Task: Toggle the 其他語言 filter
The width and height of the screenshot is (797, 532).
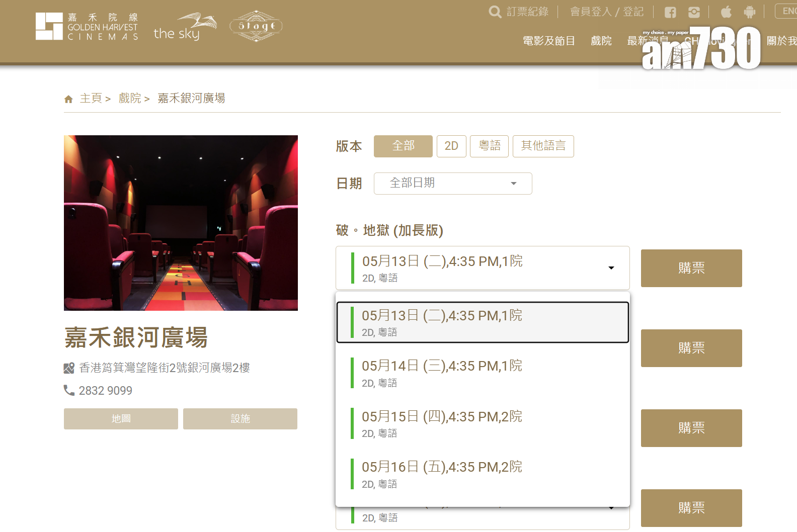Action: 543,146
